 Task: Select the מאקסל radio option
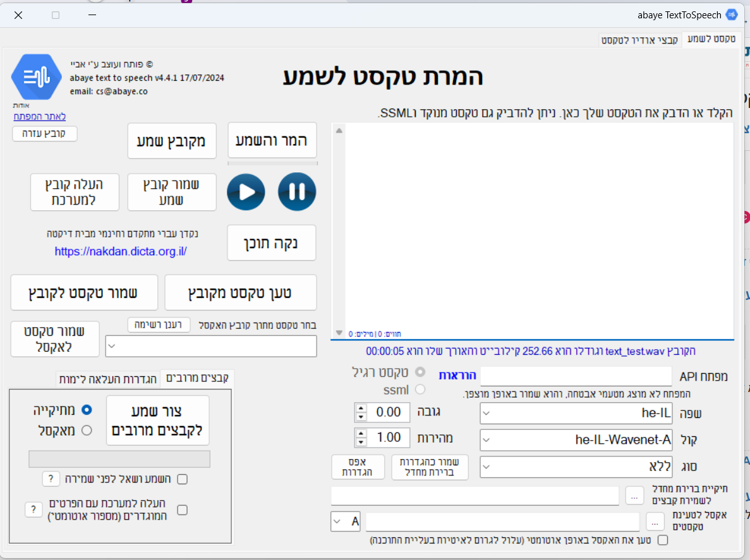[x=87, y=431]
